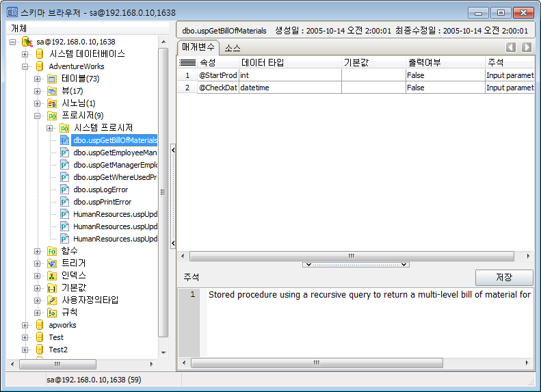Screen dimensions: 541x392
Task: Click the 사용자정의타입 user-defined type icon
Action: coord(52,300)
